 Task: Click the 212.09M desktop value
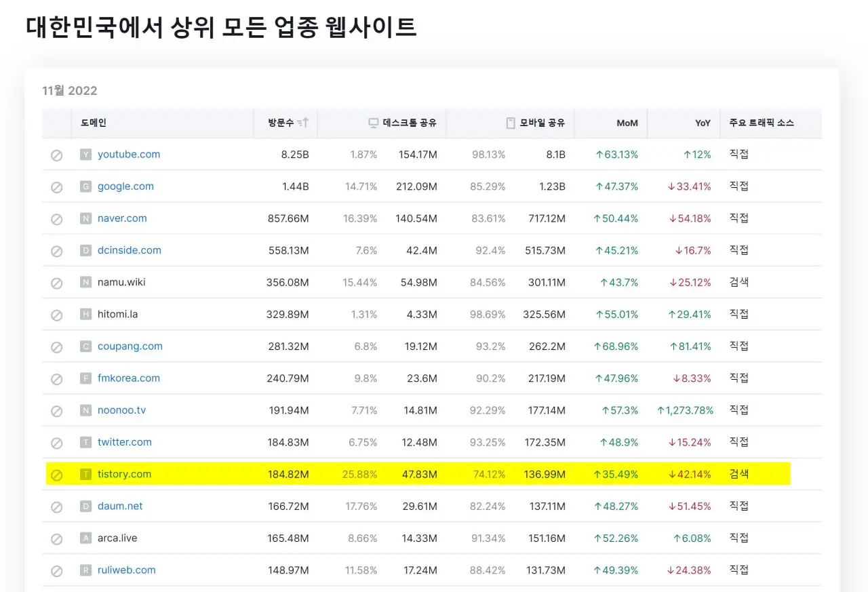(x=416, y=186)
